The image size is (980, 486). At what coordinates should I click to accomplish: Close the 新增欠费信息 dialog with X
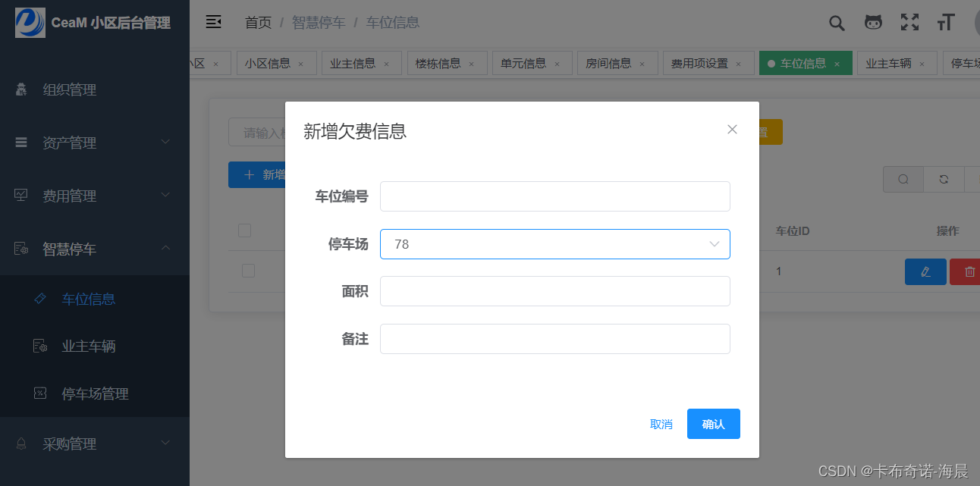pos(732,130)
